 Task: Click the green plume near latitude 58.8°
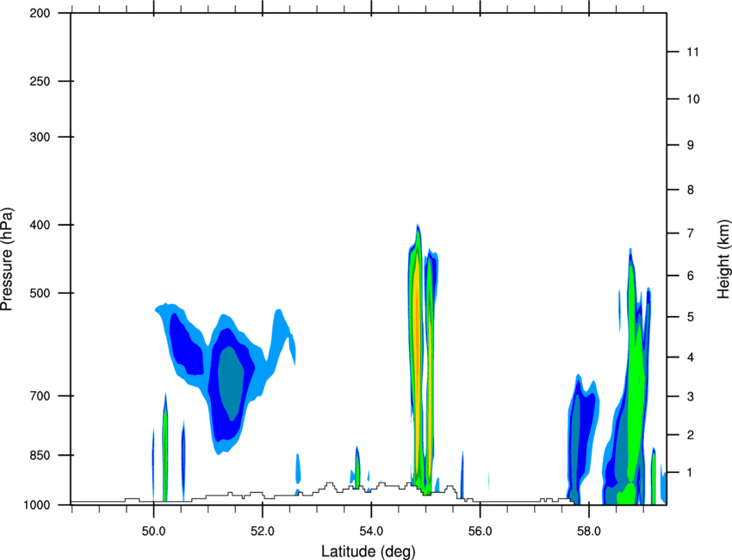point(634,374)
